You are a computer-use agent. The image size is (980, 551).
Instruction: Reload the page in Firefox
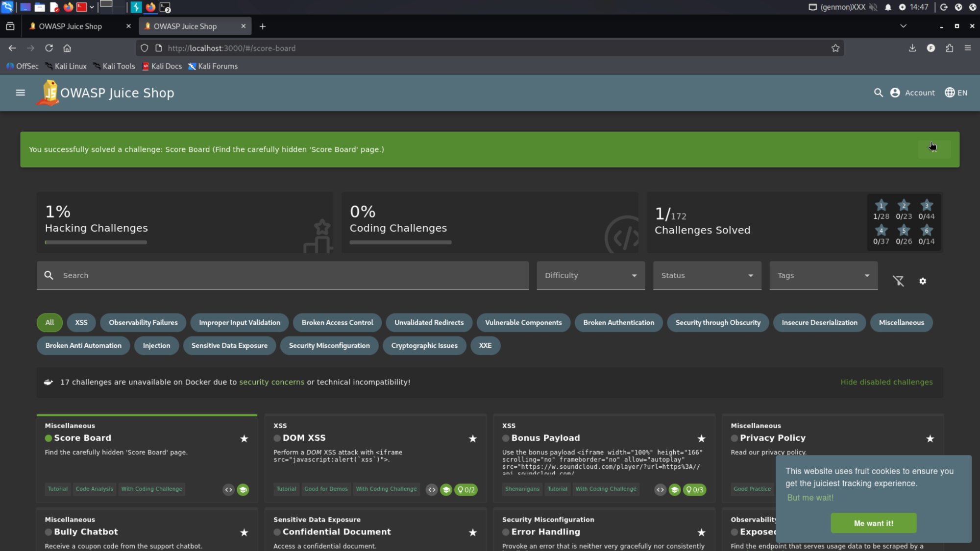49,48
